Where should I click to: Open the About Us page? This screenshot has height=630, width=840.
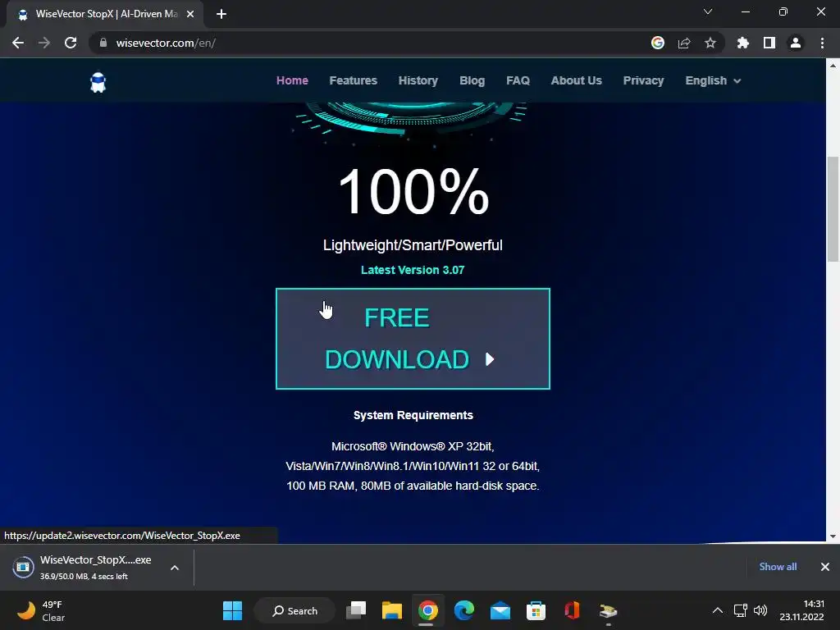(577, 81)
